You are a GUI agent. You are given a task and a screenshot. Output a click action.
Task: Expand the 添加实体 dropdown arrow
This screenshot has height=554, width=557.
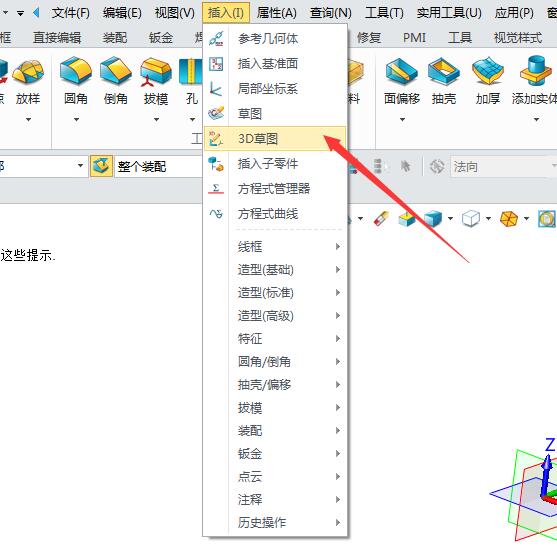[x=536, y=120]
